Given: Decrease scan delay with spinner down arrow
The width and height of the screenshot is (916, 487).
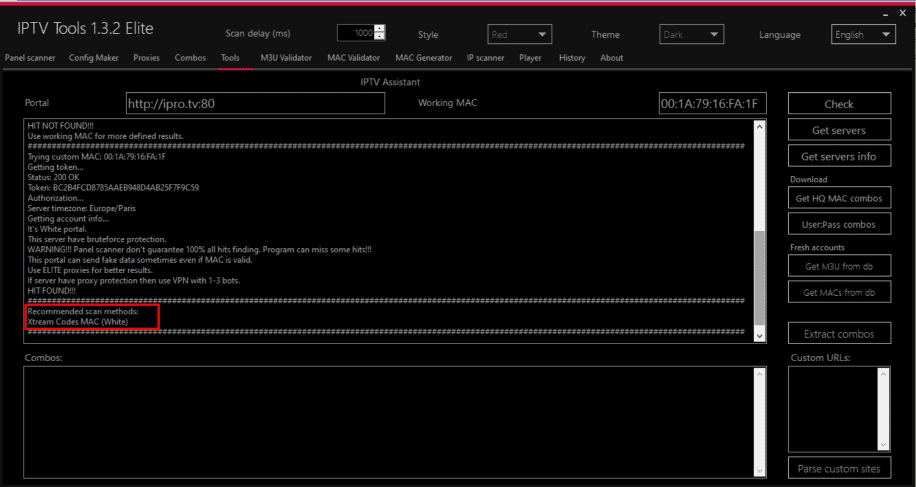Looking at the screenshot, I should tap(380, 38).
